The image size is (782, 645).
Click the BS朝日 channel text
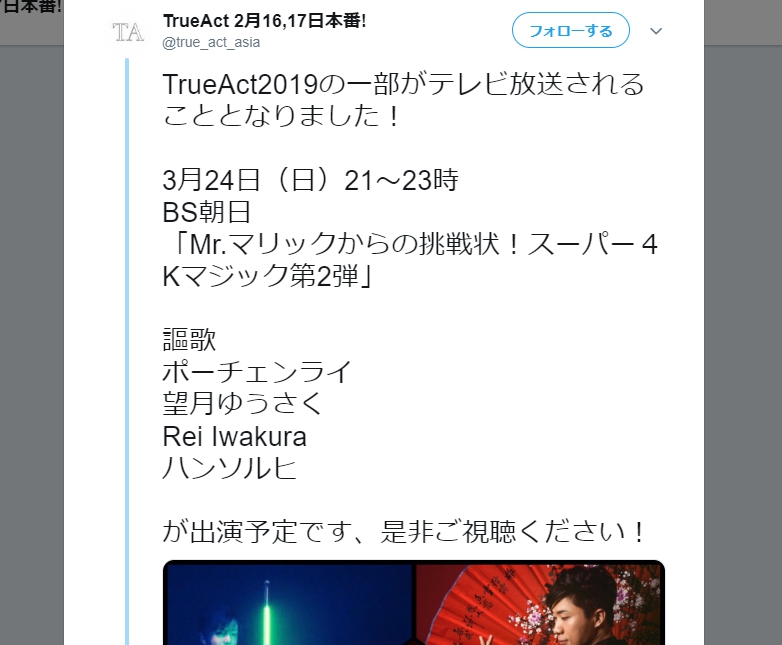pos(206,212)
